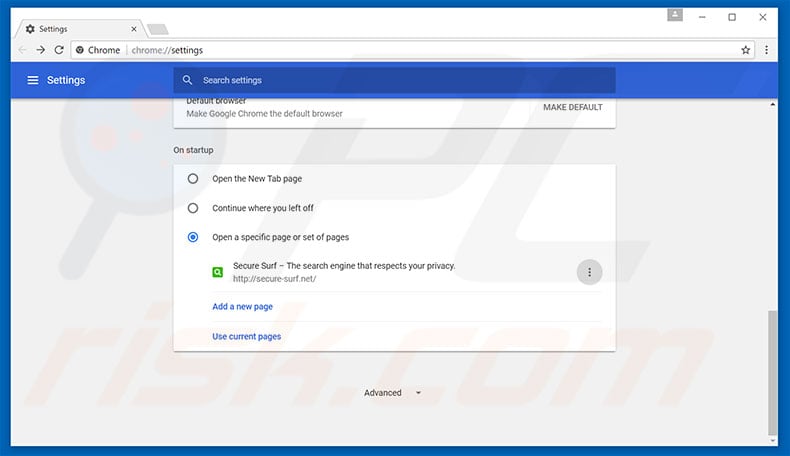790x456 pixels.
Task: Select the Settings browser tab
Action: pyautogui.click(x=81, y=29)
